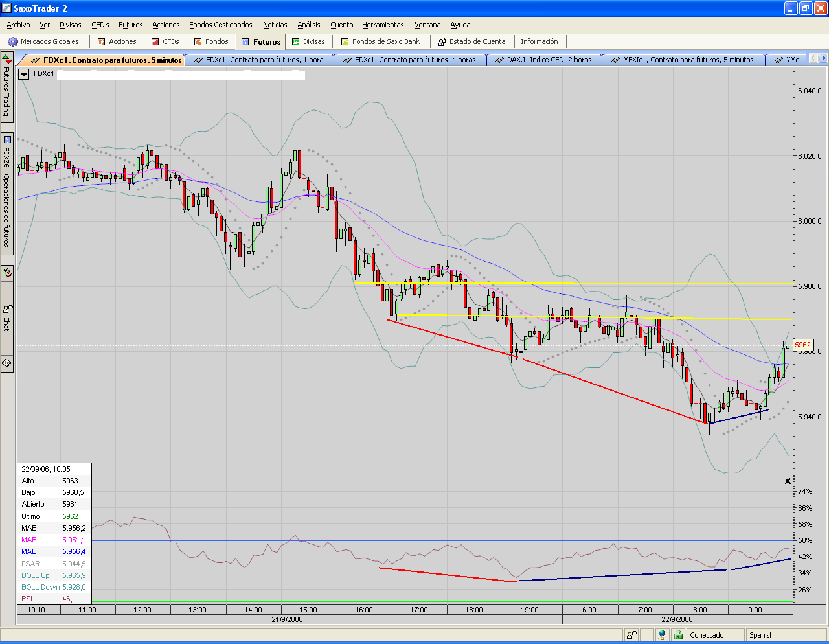Viewport: 829px width, 644px height.
Task: Select the PSAR row in data box
Action: click(54, 564)
